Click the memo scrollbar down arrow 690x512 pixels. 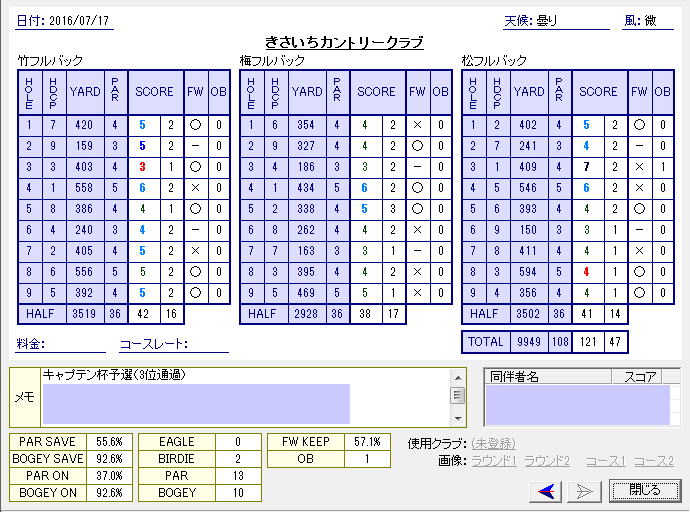coord(458,418)
